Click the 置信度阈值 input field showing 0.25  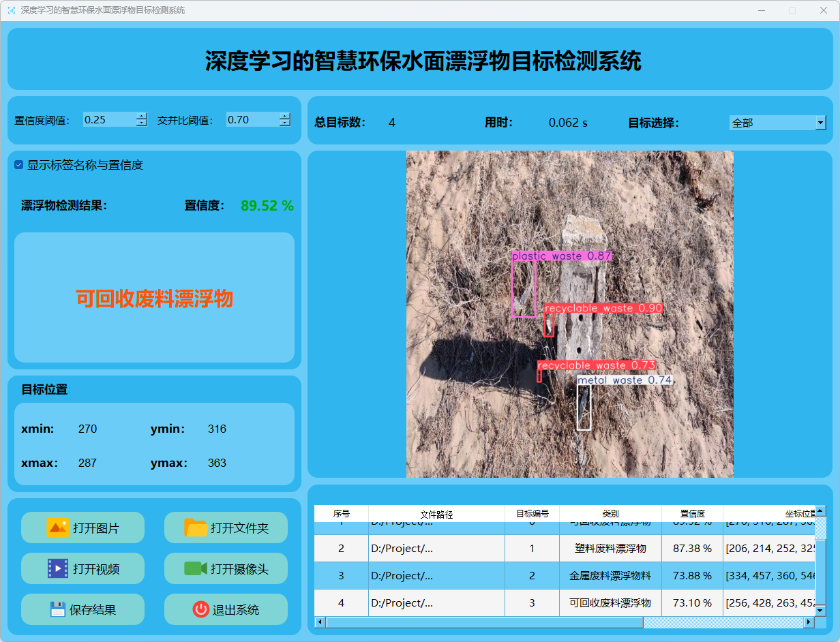[108, 120]
